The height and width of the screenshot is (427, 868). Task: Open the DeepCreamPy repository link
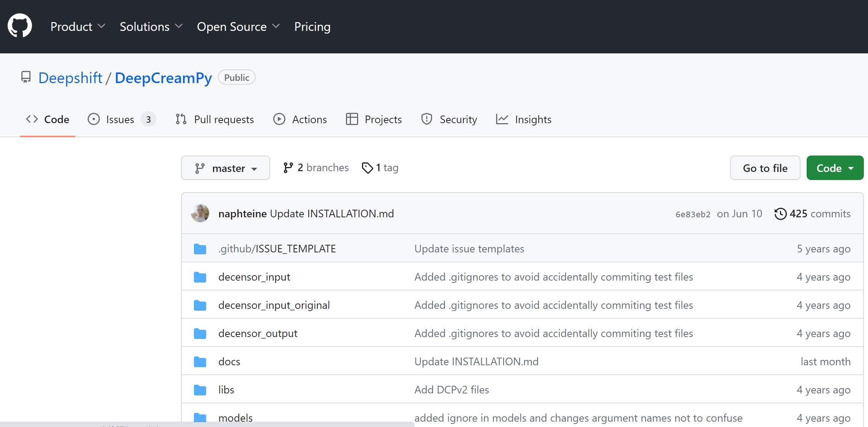point(163,78)
